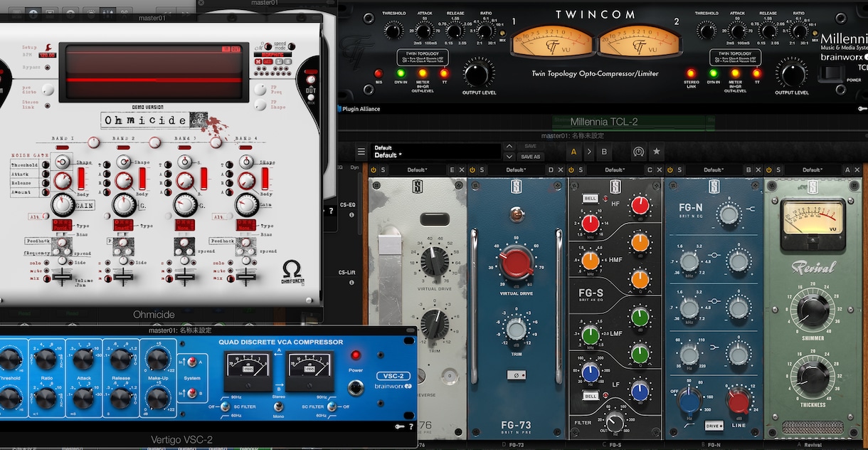Click the S solo icon on FG-76 module
This screenshot has height=450, width=868.
coord(383,170)
